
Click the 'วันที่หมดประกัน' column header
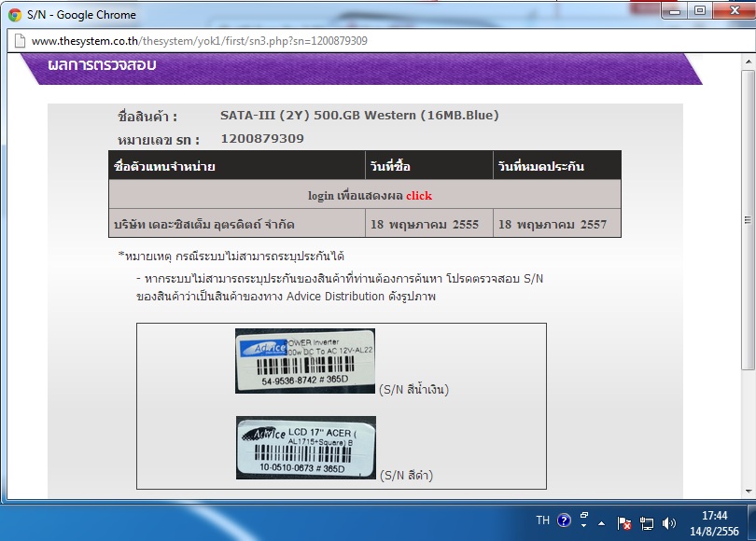(x=557, y=166)
